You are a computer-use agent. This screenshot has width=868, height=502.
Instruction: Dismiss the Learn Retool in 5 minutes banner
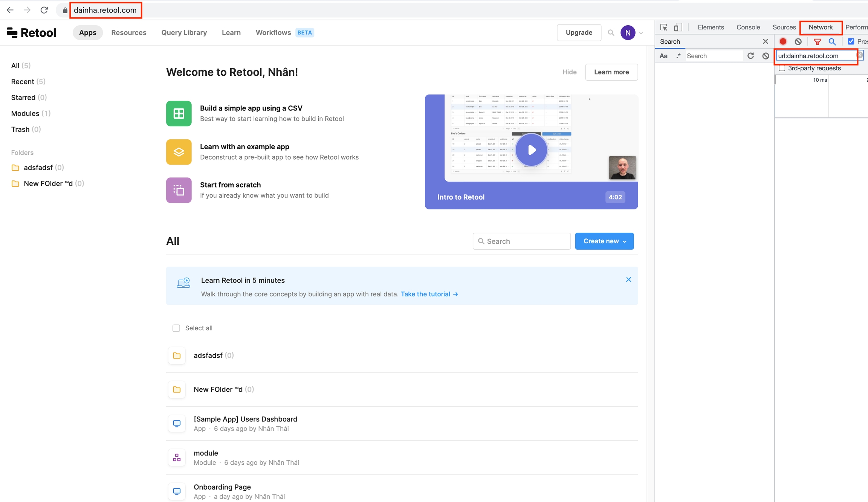coord(628,279)
